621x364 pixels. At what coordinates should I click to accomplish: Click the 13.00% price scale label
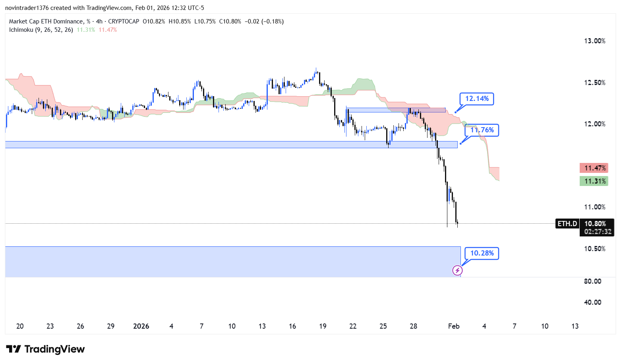[x=594, y=41]
